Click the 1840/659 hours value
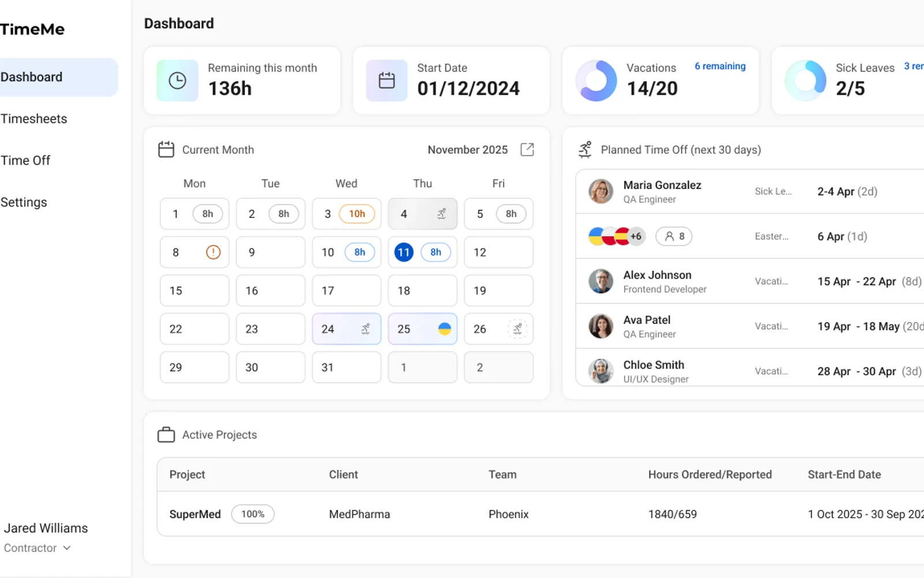Viewport: 924px width, 578px height. (672, 514)
